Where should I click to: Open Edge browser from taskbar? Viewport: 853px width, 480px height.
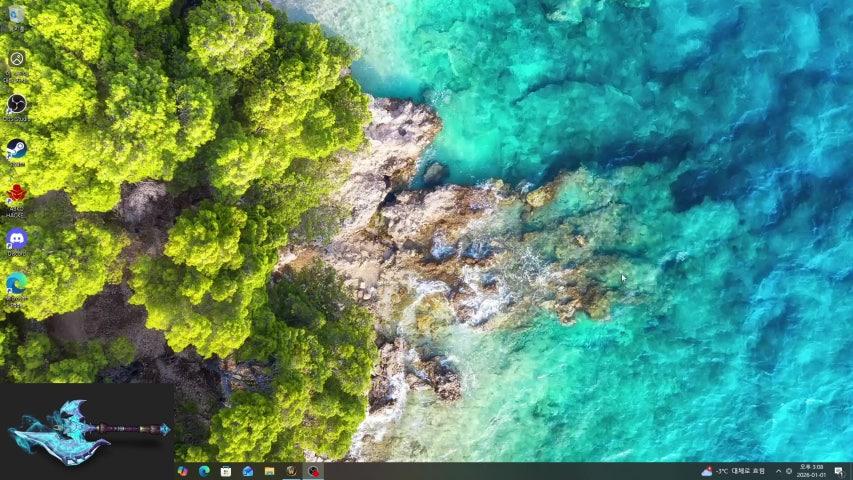(205, 471)
